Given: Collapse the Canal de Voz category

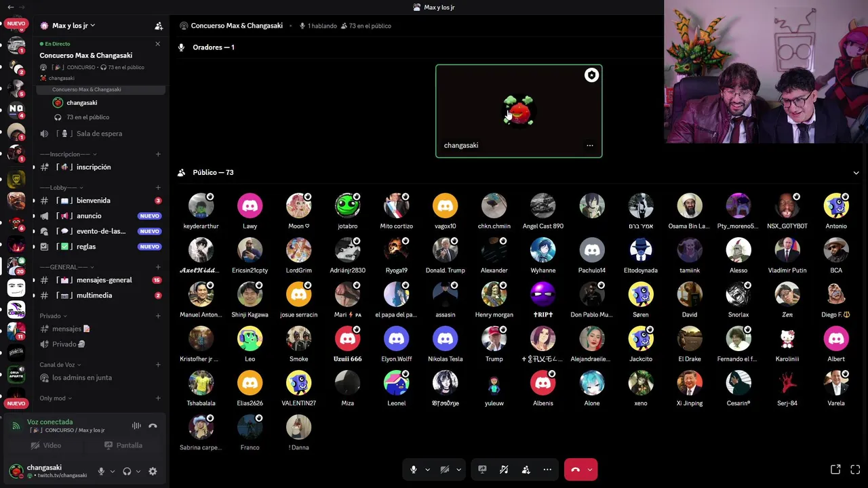Looking at the screenshot, I should point(60,365).
